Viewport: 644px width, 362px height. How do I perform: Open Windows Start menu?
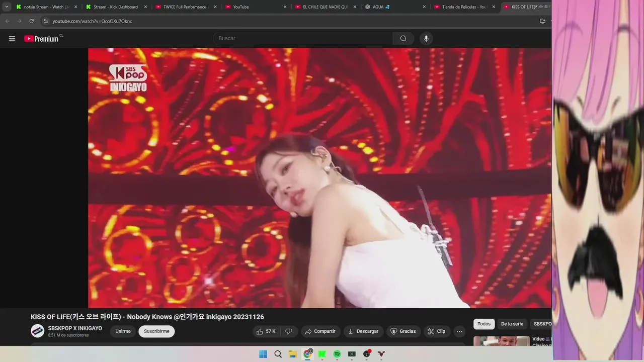coord(263,354)
